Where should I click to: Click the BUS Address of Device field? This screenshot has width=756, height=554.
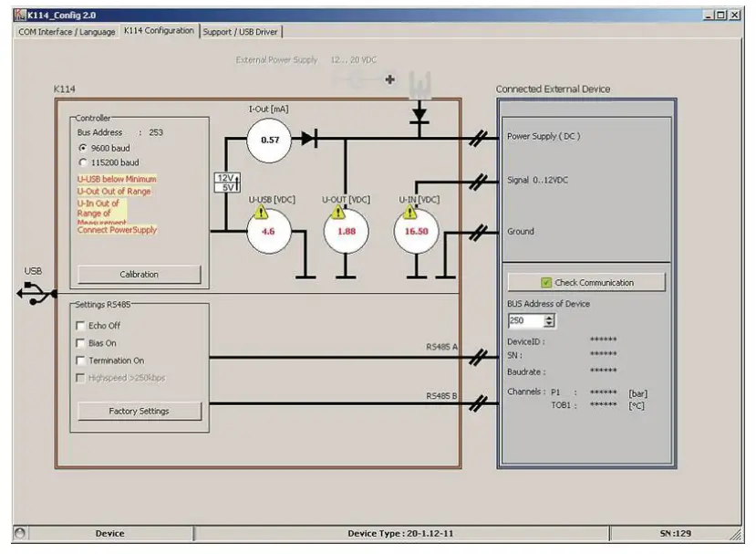[526, 321]
